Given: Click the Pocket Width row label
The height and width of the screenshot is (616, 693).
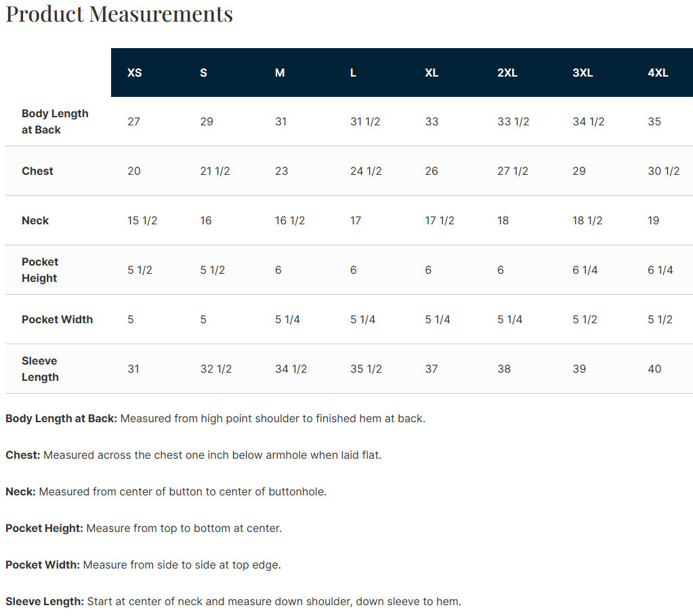Looking at the screenshot, I should click(x=57, y=319).
